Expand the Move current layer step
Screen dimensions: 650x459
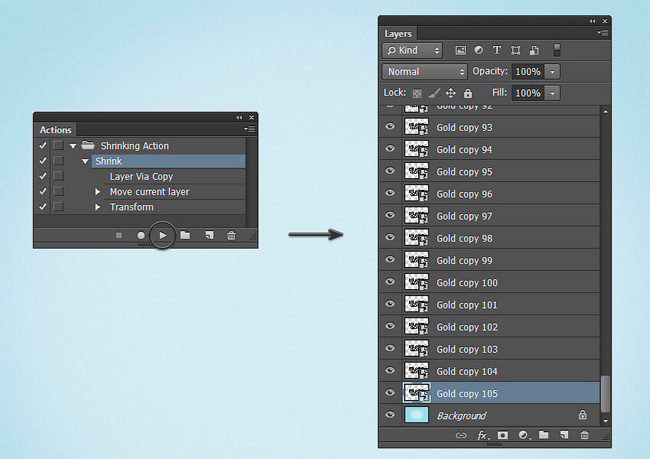coord(97,192)
